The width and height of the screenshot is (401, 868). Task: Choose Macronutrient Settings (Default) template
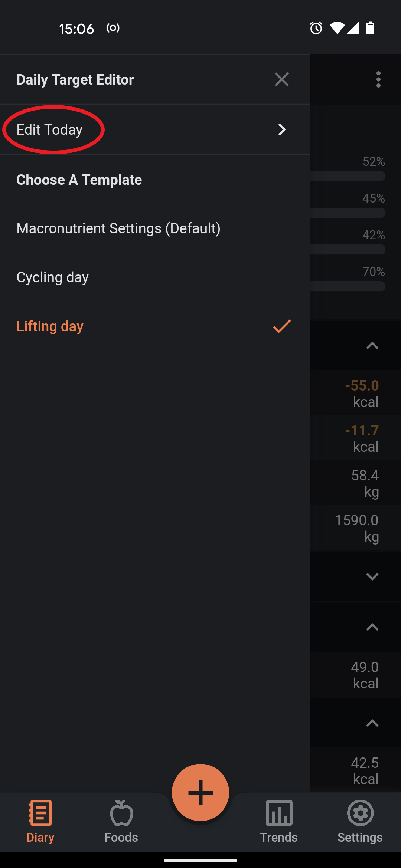[155, 228]
